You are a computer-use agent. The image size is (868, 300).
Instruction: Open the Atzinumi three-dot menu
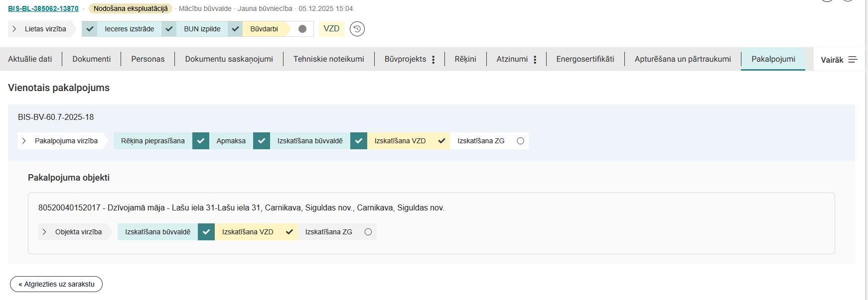(x=535, y=60)
